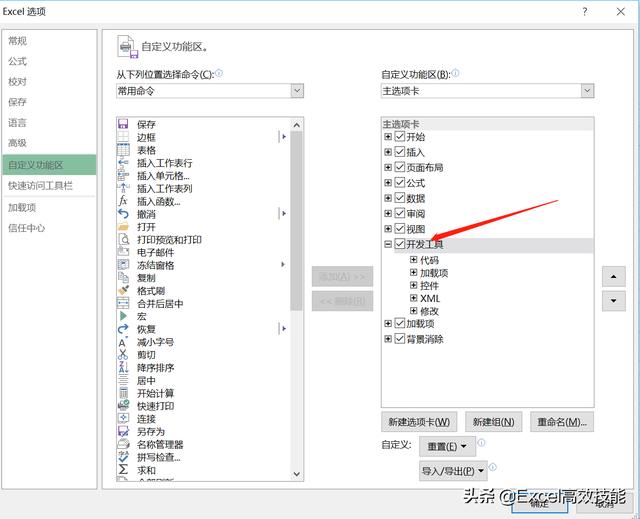Expand the 修改 group node
The image size is (640, 519).
click(x=413, y=311)
